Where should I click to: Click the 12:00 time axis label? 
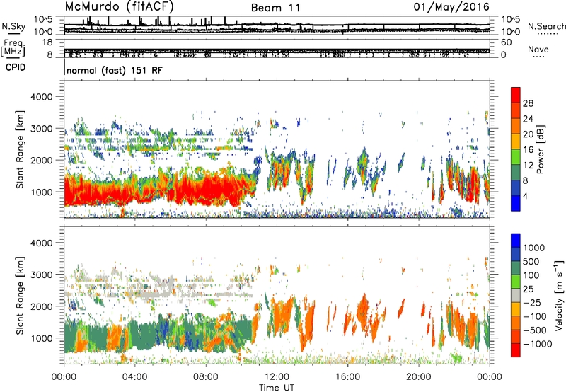[277, 377]
